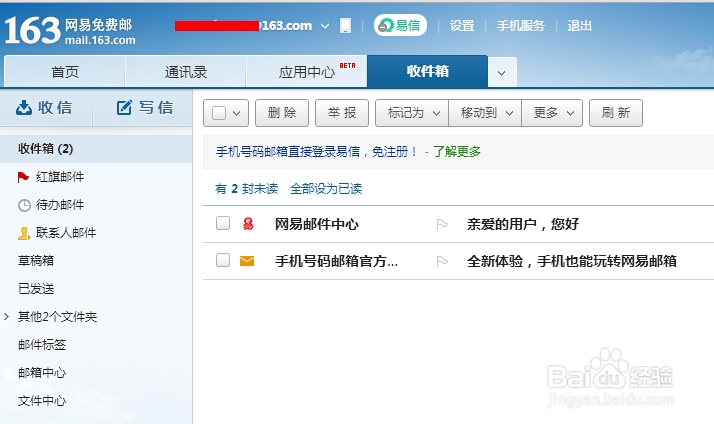This screenshot has height=424, width=714.
Task: Open the select-all dropdown arrow
Action: coord(236,113)
